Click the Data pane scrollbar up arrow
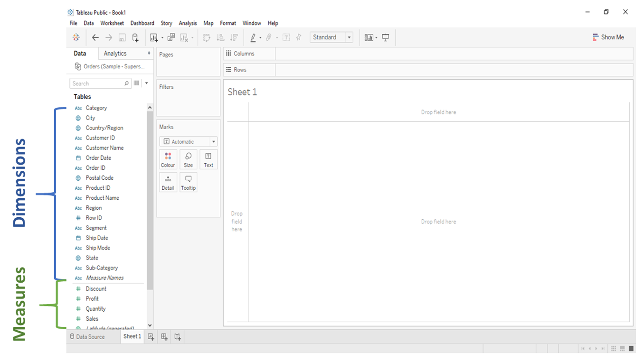The image size is (644, 361). [150, 108]
